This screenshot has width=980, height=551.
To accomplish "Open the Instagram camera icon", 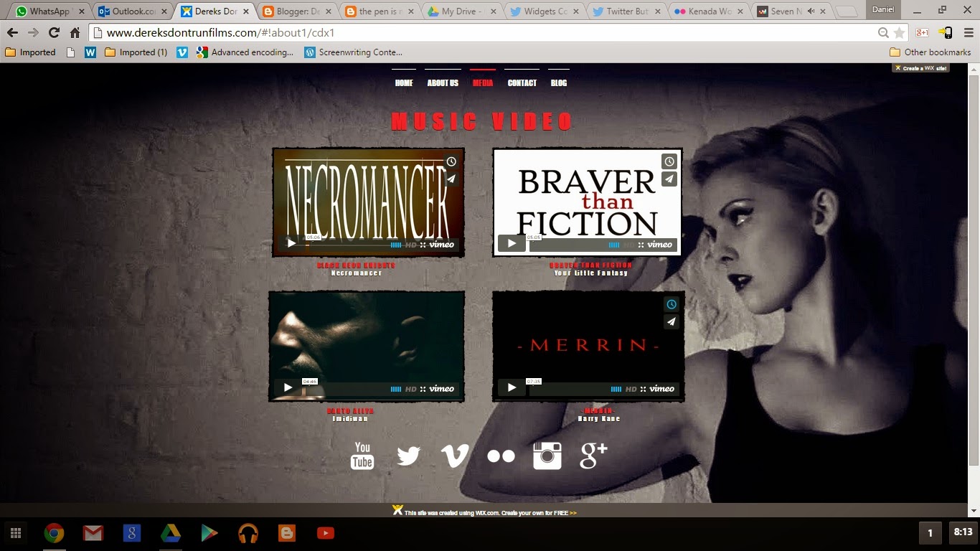I will tap(547, 456).
